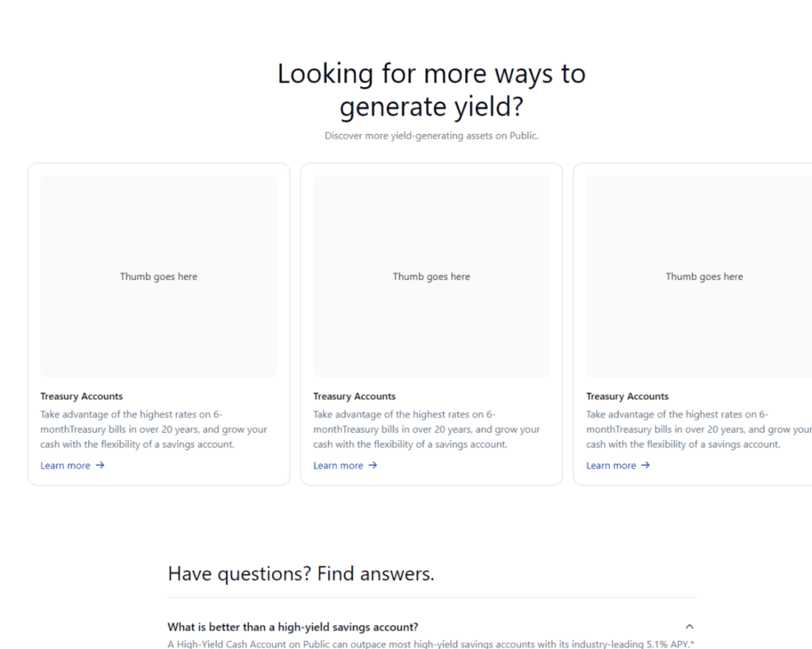Click the second card's description paragraph

(x=427, y=429)
